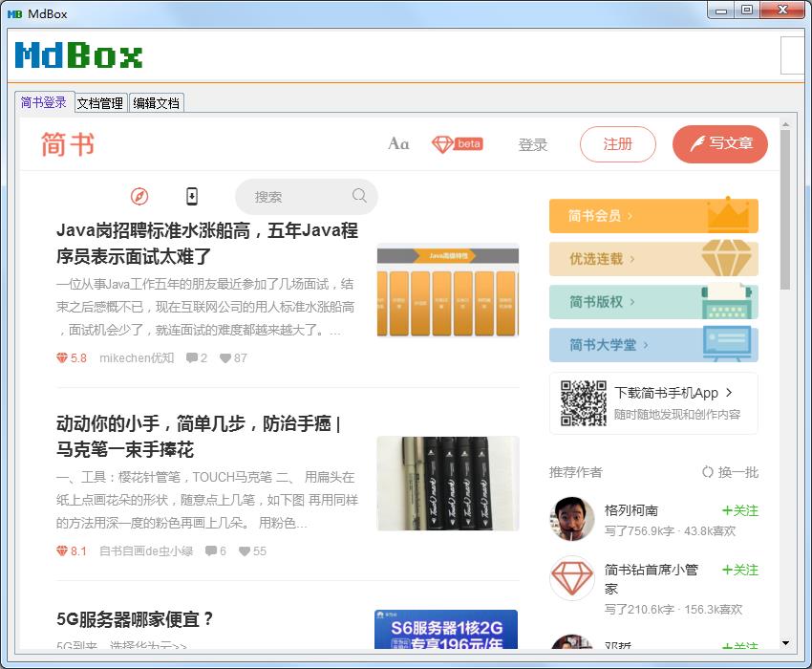Click the MB icon in title bar
Image resolution: width=812 pixels, height=669 pixels.
14,14
